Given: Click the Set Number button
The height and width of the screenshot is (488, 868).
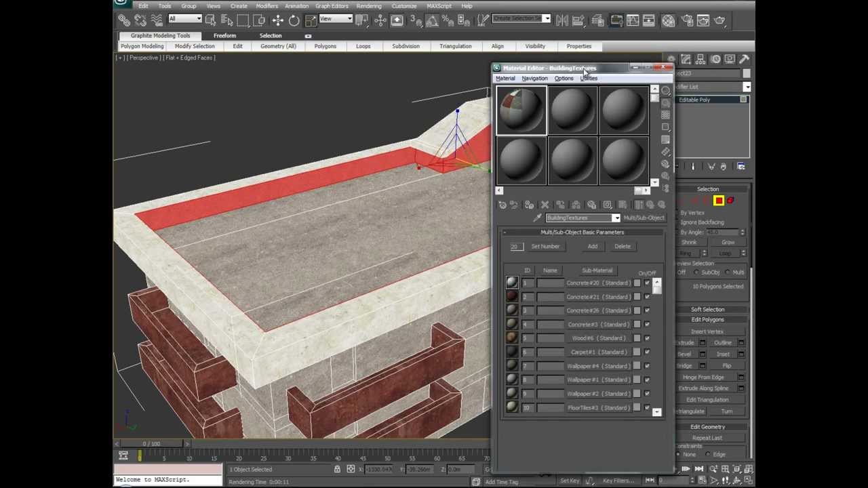Looking at the screenshot, I should (x=545, y=247).
